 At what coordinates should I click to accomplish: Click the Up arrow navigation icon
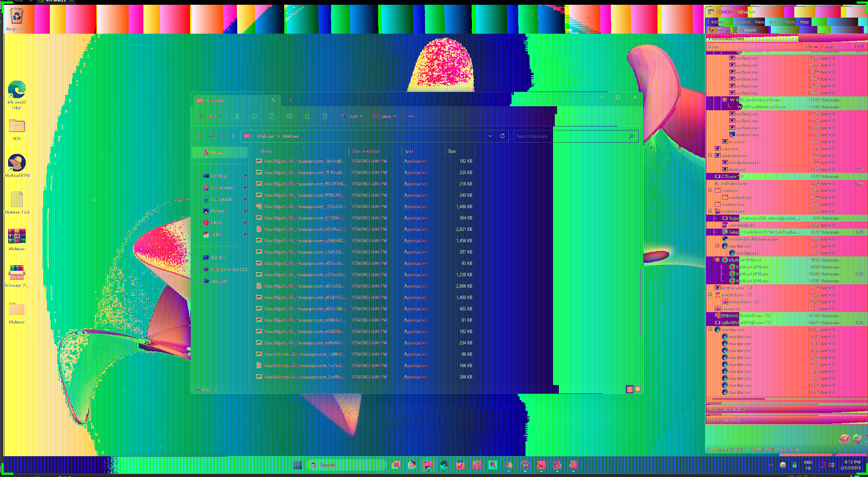[233, 136]
